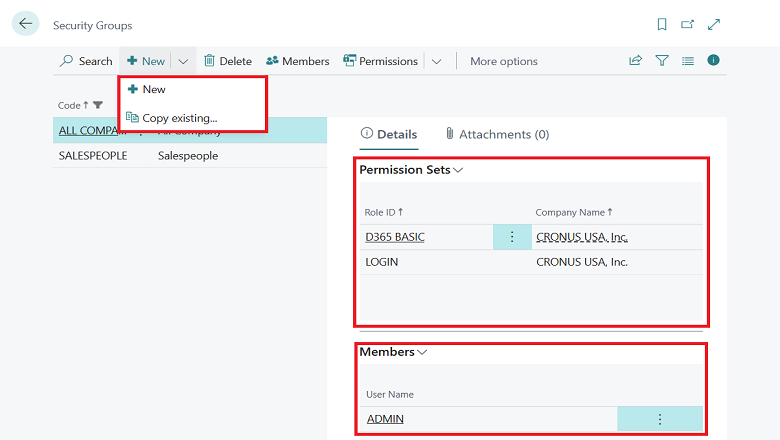This screenshot has height=440, width=780.
Task: Click the New toolbar button
Action: coord(145,61)
